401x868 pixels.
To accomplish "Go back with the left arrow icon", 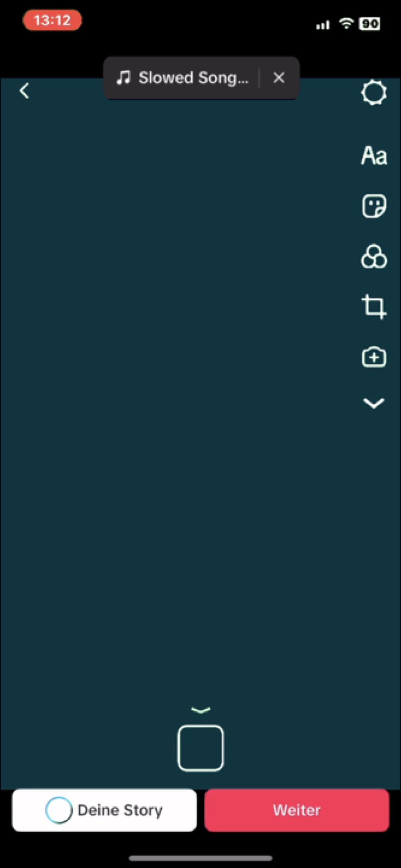I will 24,91.
